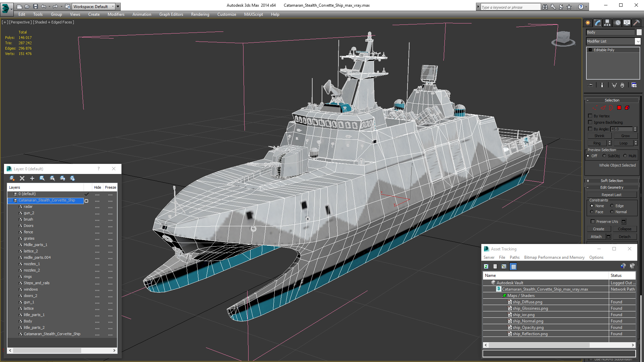
Task: Select Multi preview selection radio
Action: [625, 156]
